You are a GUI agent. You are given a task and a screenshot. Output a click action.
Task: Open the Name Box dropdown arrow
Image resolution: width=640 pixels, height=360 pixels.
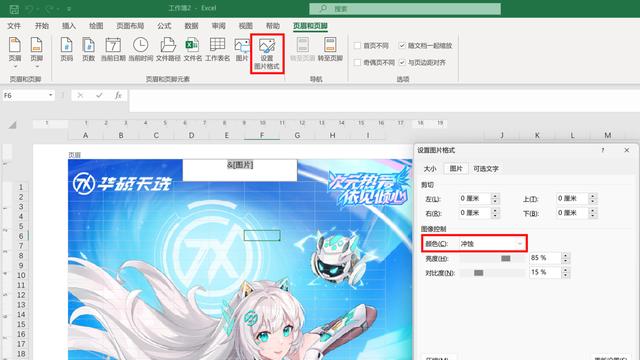point(51,96)
